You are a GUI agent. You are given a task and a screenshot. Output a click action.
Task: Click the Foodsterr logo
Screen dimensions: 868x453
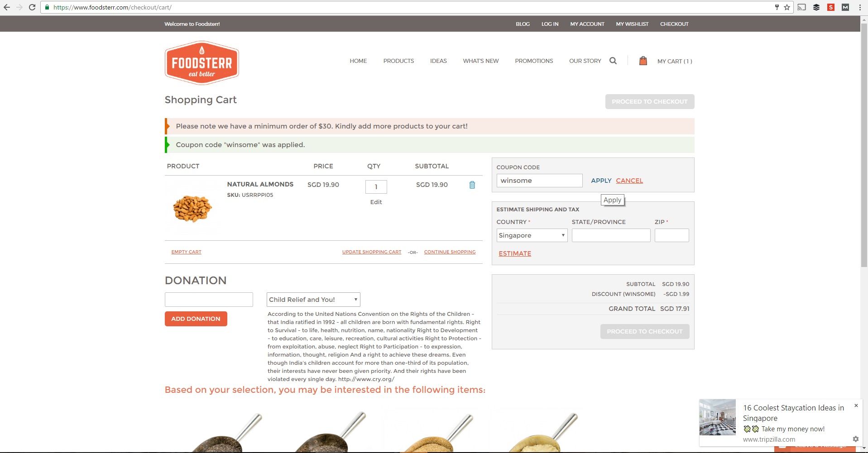pos(202,63)
